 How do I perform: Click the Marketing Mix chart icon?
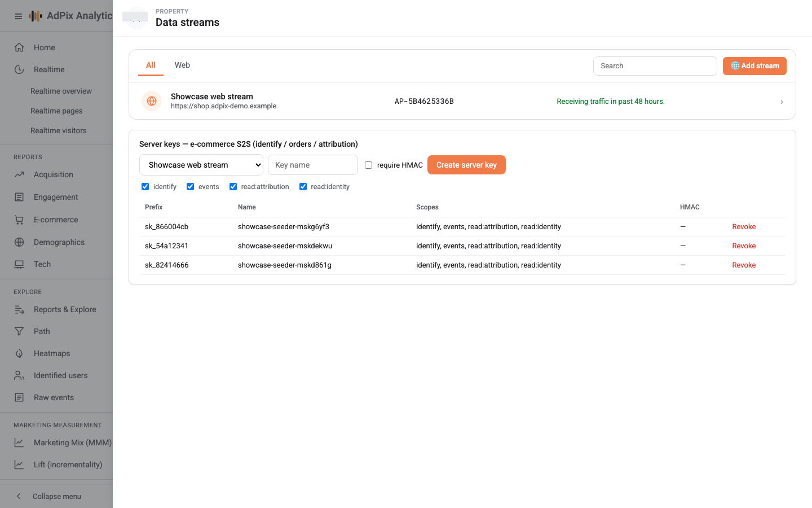(x=19, y=443)
